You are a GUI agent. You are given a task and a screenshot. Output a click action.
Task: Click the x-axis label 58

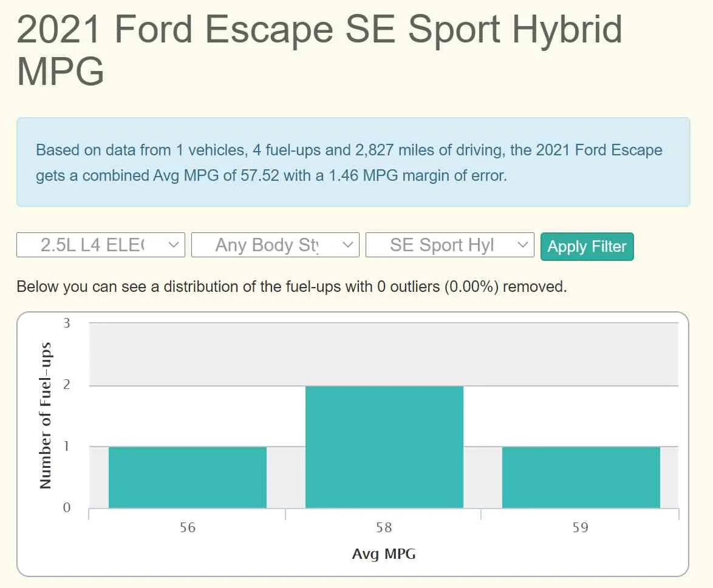point(384,527)
